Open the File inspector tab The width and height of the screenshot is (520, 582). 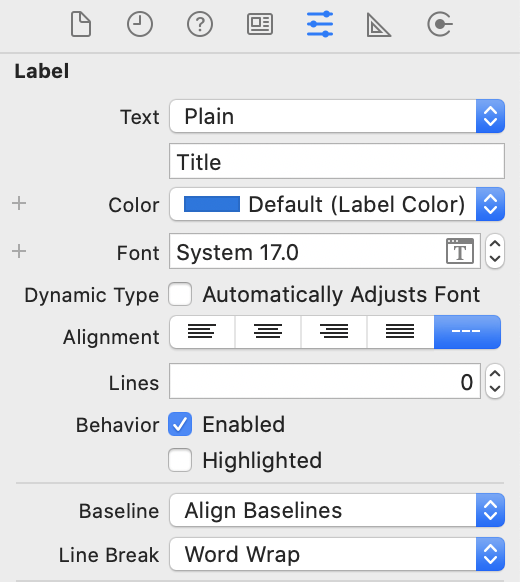click(x=81, y=24)
